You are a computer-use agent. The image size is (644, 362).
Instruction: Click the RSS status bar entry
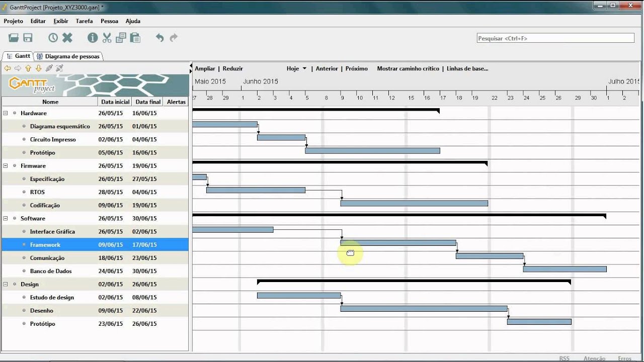(564, 358)
